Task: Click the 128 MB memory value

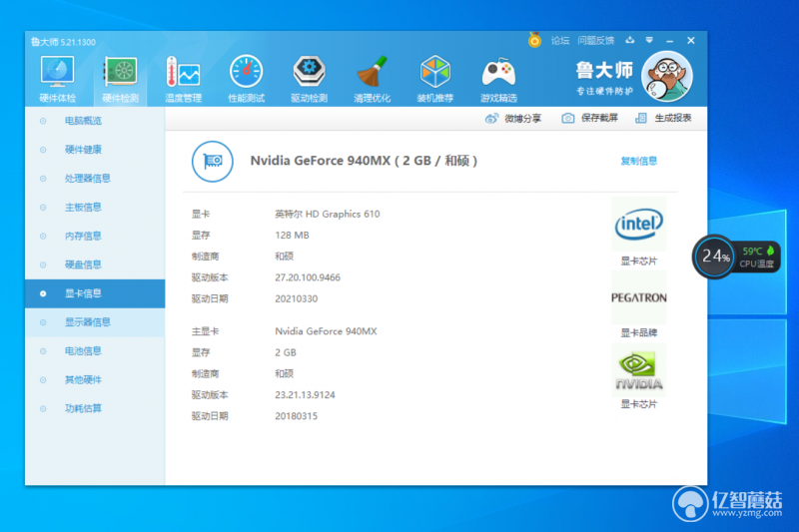Action: 292,236
